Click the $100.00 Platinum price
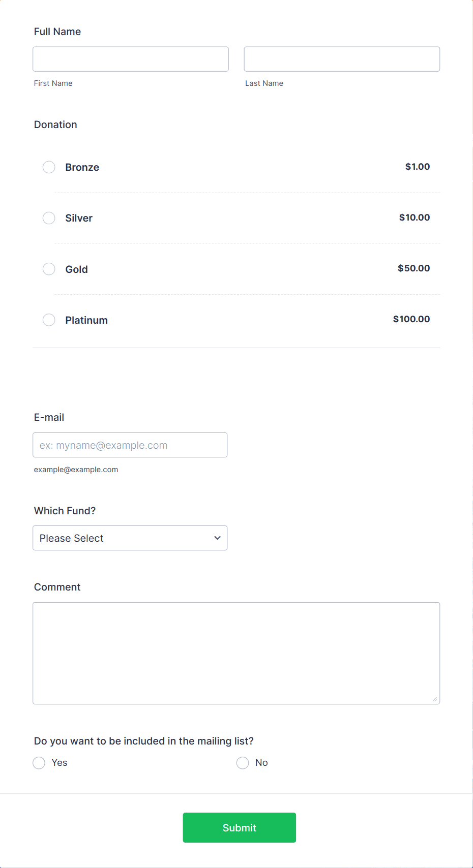 click(411, 319)
